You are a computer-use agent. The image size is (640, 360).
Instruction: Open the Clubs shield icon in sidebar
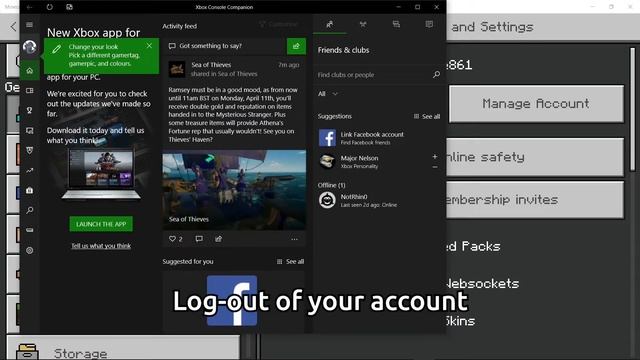tap(29, 150)
